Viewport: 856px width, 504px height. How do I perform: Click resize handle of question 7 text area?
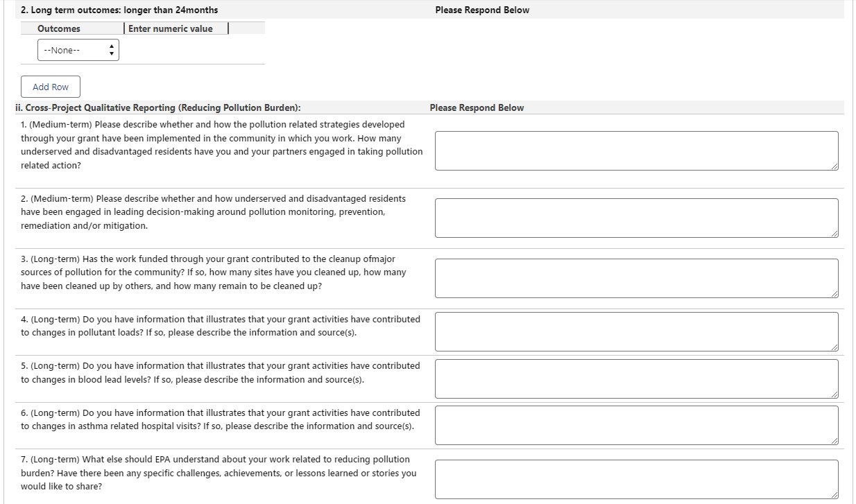point(834,495)
